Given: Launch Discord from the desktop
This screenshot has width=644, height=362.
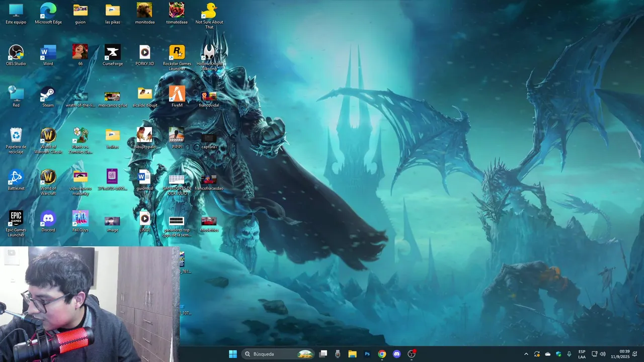Looking at the screenshot, I should (48, 221).
